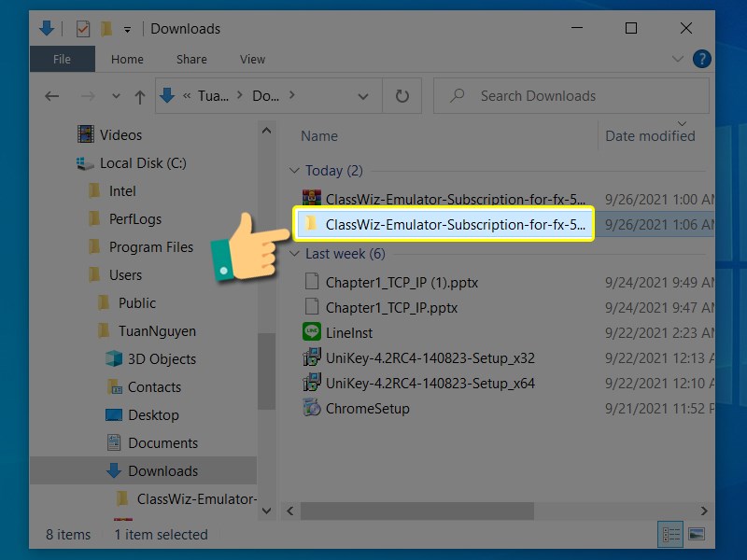Click the Refresh button beside address bar

click(x=402, y=96)
